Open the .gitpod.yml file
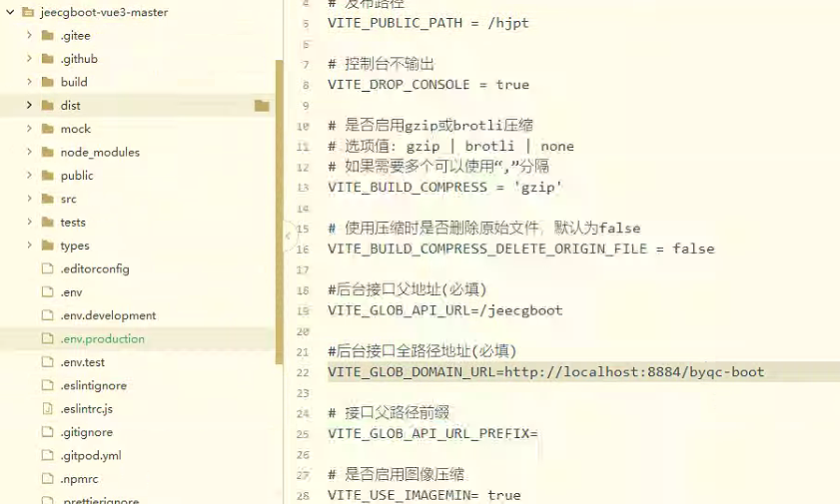Screen dimensions: 840x504 click(x=91, y=456)
